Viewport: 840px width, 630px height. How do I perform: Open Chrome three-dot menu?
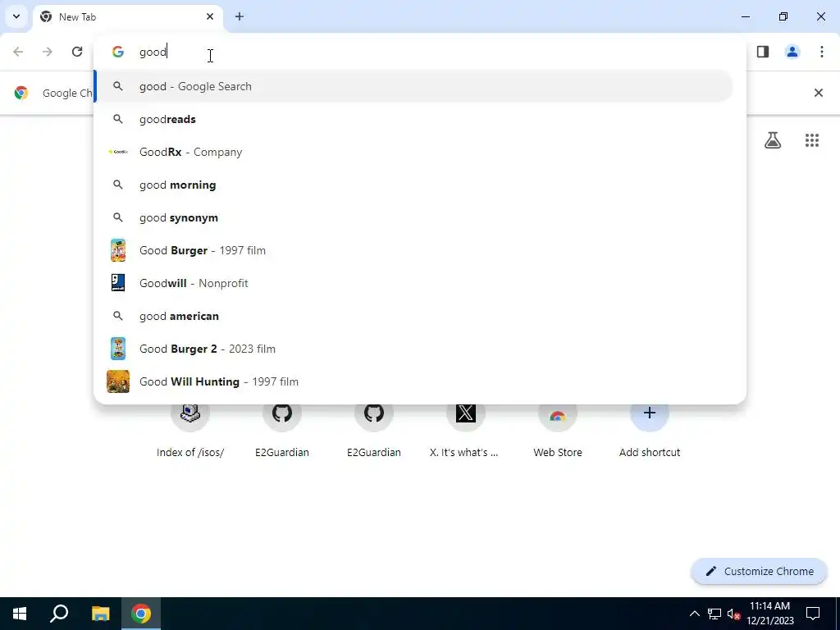pos(822,52)
